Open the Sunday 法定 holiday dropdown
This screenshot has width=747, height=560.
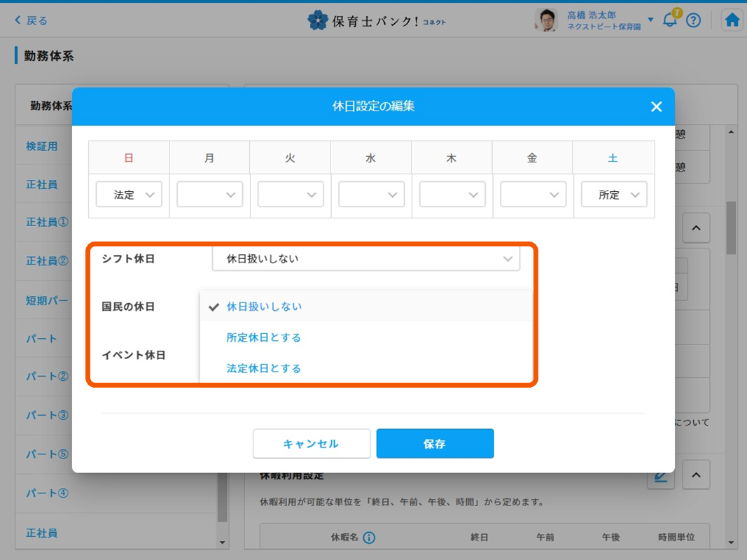pyautogui.click(x=129, y=195)
